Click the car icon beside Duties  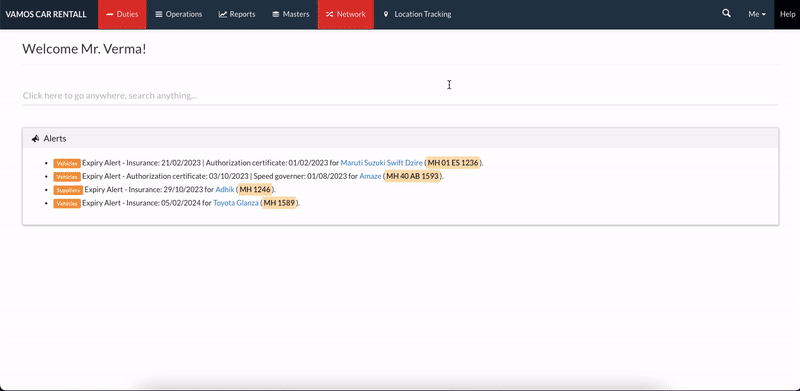pos(109,14)
